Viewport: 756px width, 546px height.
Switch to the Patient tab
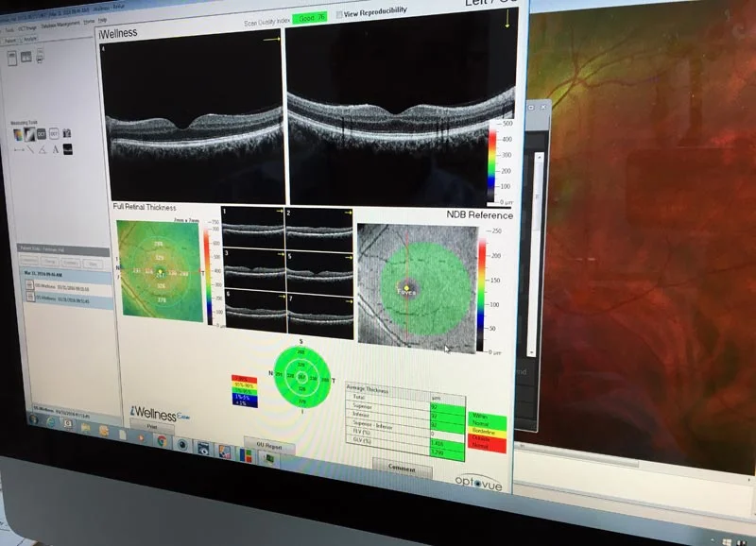pyautogui.click(x=10, y=41)
